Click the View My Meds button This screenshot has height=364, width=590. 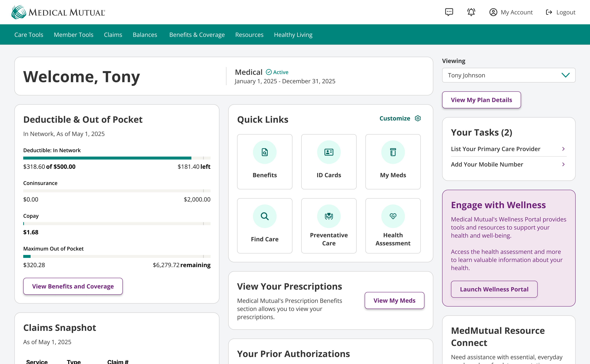(394, 300)
